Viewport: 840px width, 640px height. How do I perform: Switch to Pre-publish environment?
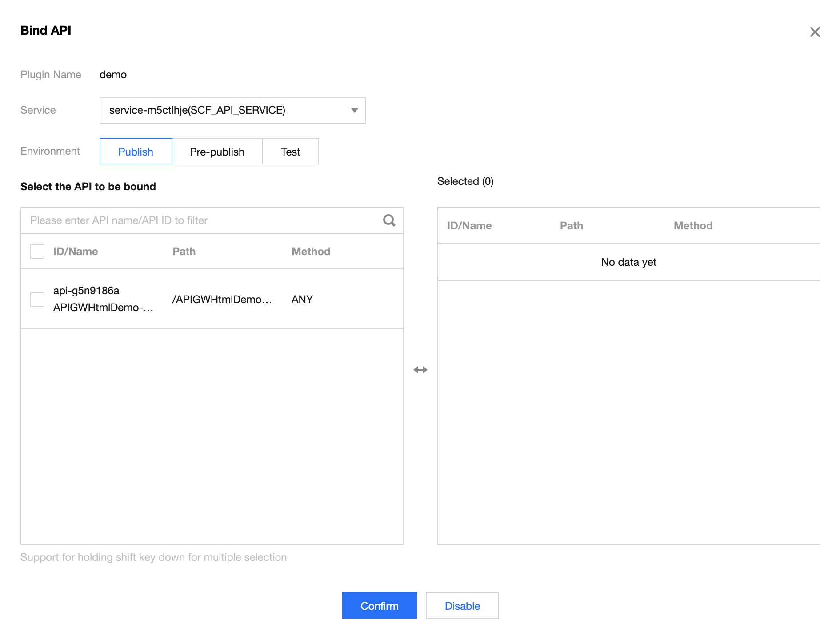(x=217, y=152)
